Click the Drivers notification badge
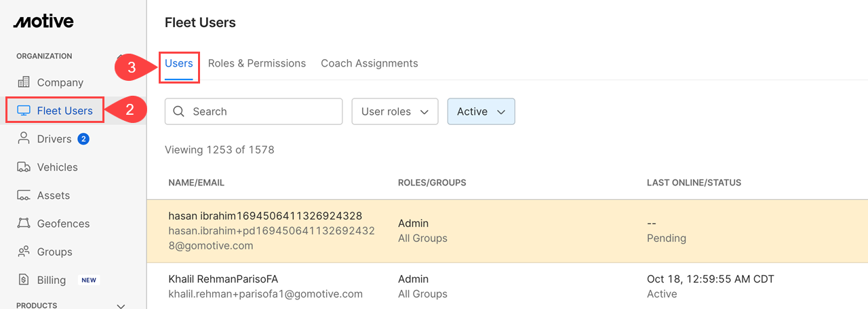868x309 pixels. click(83, 139)
